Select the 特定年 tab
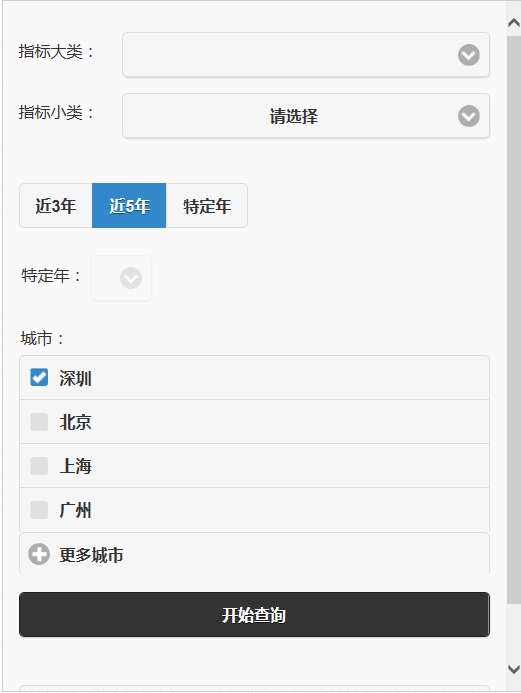521x693 pixels. (207, 206)
